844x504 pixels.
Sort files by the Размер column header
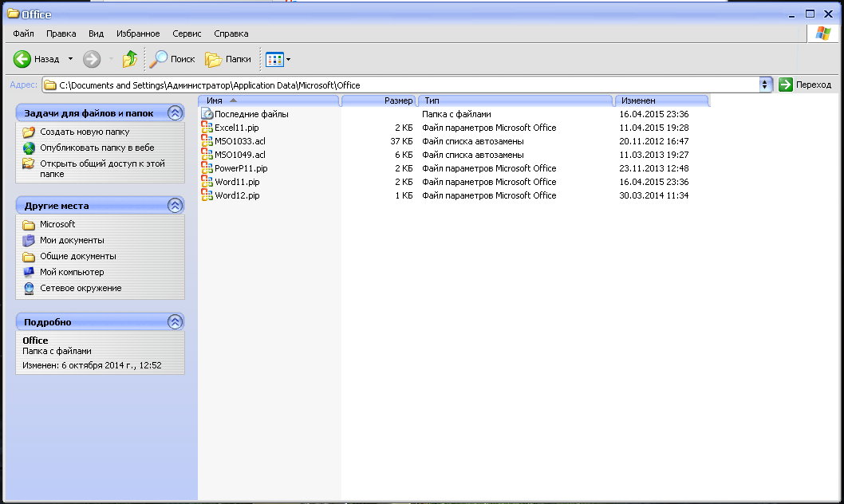click(x=379, y=100)
